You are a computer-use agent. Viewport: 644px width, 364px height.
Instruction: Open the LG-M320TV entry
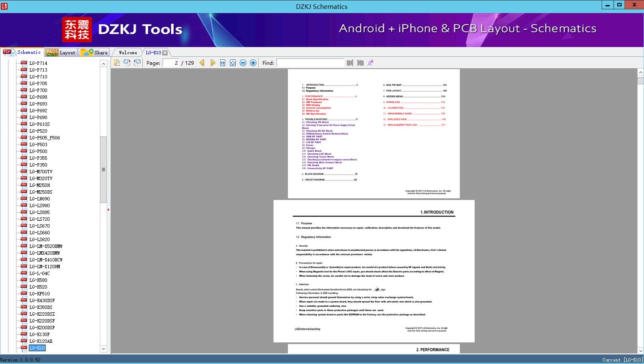pos(41,178)
